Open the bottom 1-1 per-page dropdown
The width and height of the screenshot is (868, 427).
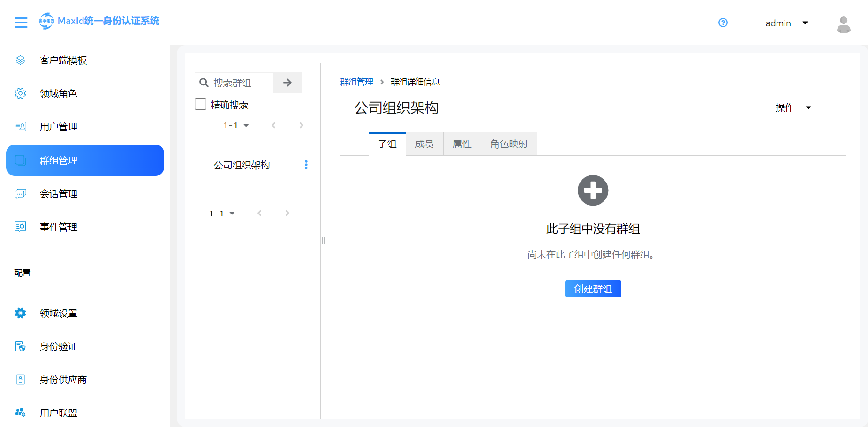[x=222, y=213]
